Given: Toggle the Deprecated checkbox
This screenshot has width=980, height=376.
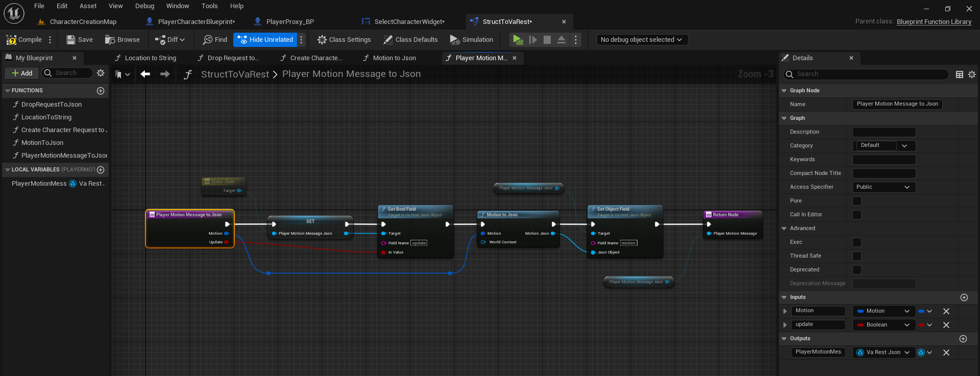Looking at the screenshot, I should point(857,270).
